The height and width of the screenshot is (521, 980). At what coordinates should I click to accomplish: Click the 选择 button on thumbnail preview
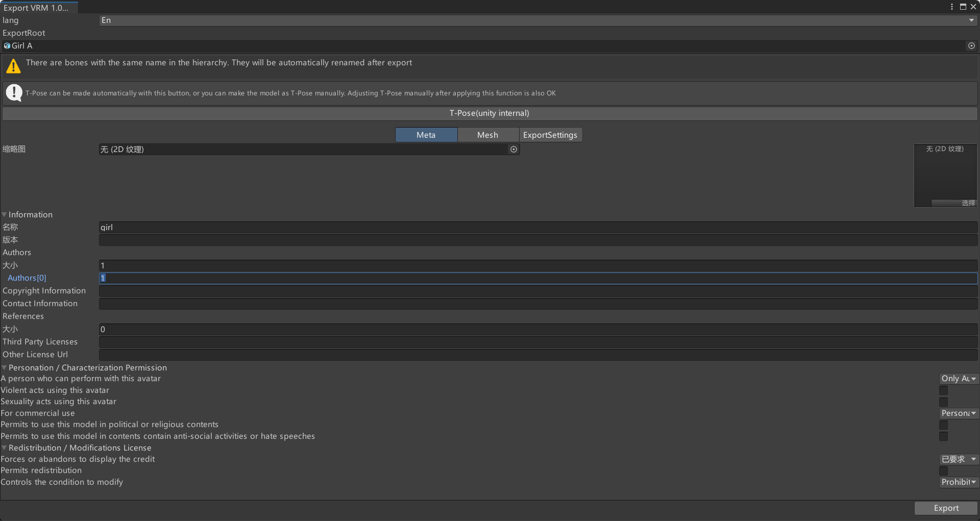[953, 203]
